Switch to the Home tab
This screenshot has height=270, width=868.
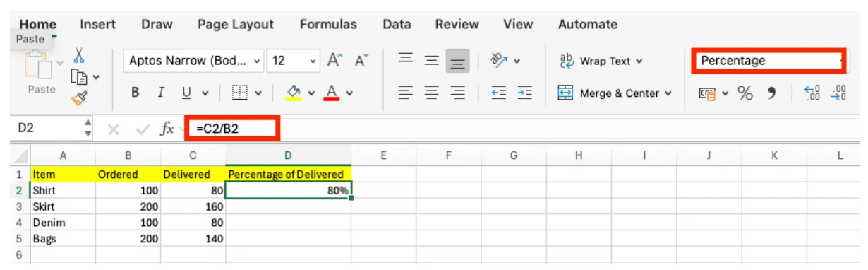tap(38, 24)
